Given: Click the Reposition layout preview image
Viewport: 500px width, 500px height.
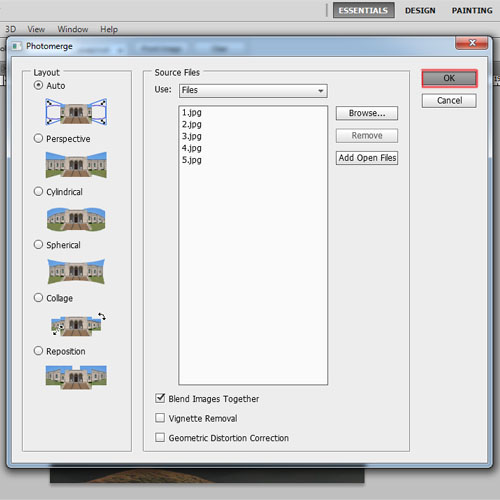Looking at the screenshot, I should [x=76, y=377].
